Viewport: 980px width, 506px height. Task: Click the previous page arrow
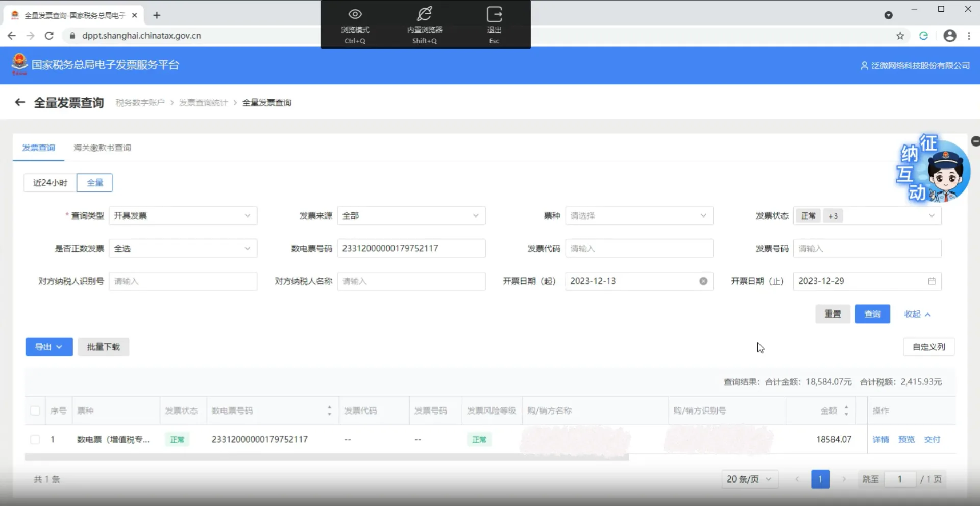pyautogui.click(x=797, y=479)
